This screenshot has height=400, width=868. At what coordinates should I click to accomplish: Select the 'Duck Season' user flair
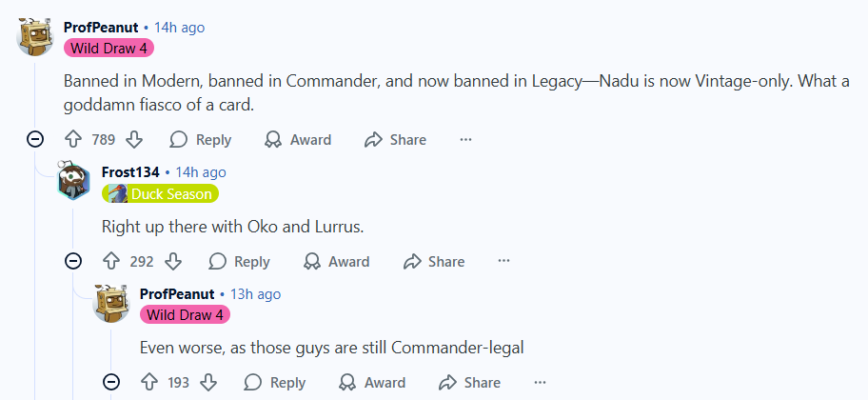(x=161, y=193)
